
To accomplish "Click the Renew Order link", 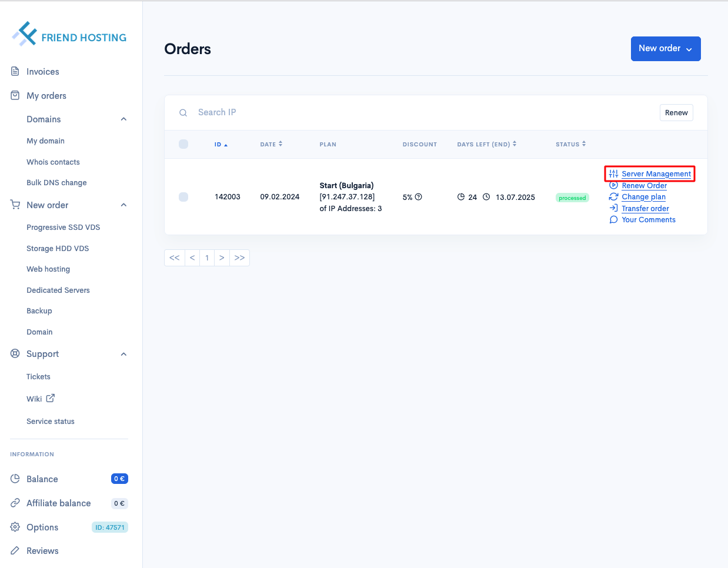I will pyautogui.click(x=644, y=186).
